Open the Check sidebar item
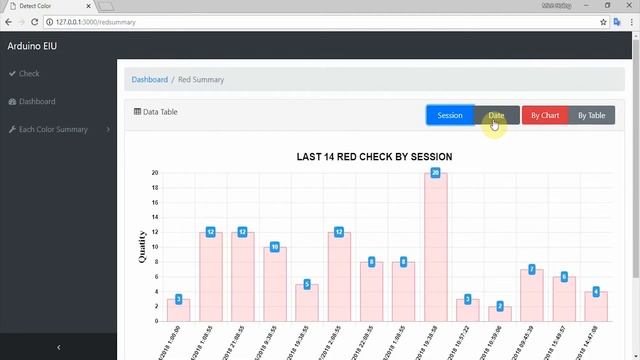This screenshot has height=360, width=640. (x=24, y=73)
